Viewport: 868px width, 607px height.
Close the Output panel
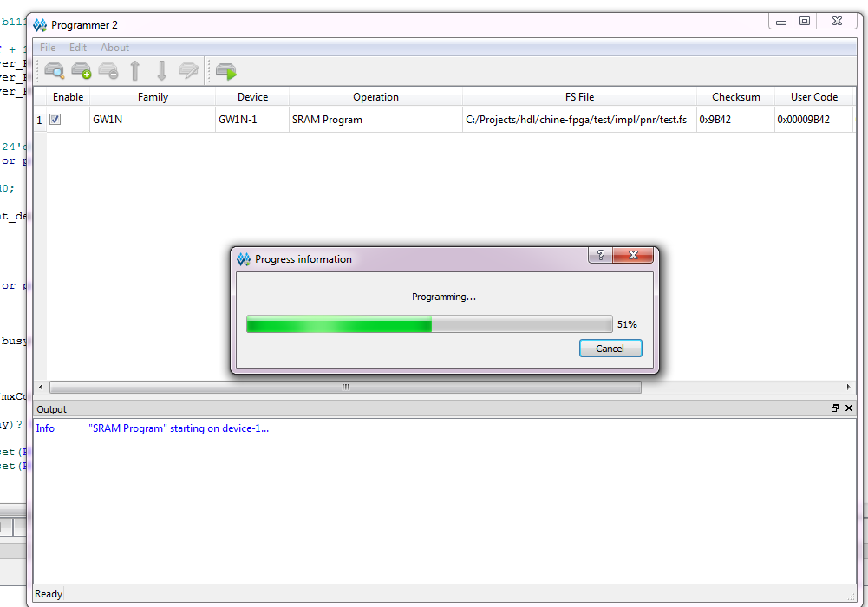(848, 408)
